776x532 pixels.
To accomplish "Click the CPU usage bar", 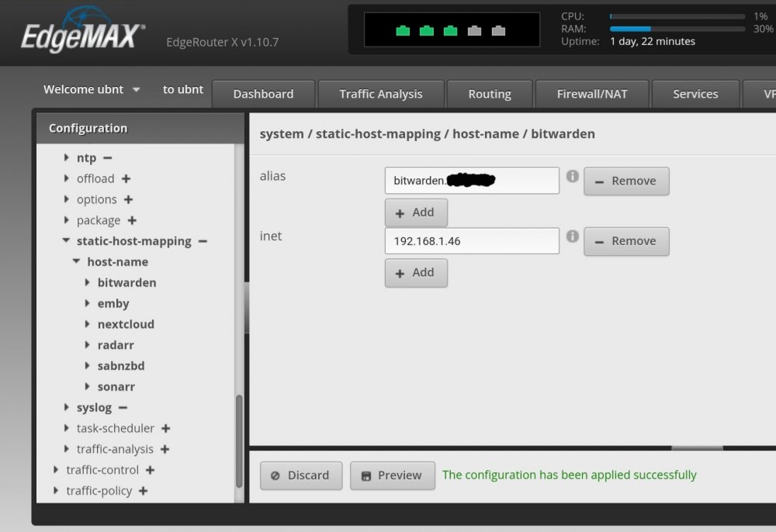I will (x=677, y=16).
